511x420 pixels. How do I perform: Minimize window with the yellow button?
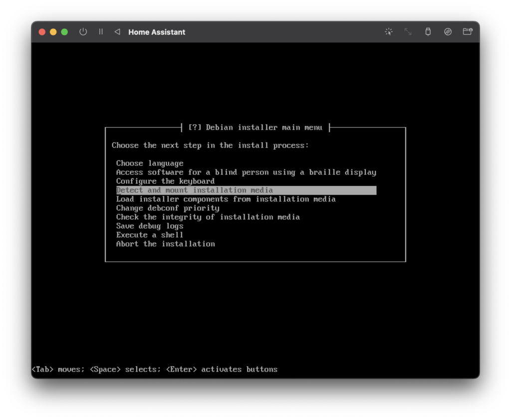pyautogui.click(x=53, y=32)
